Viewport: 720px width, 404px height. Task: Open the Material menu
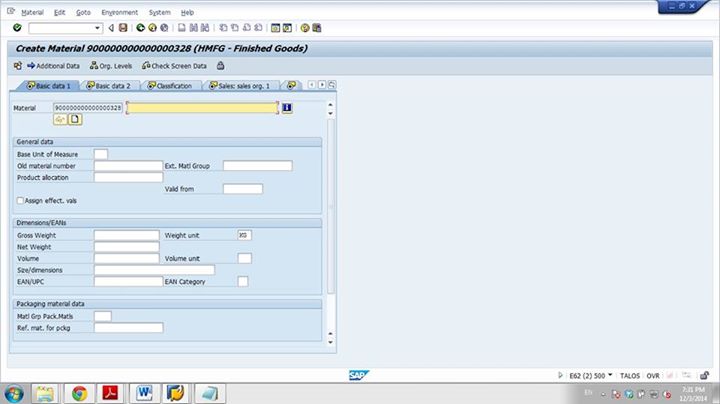(x=32, y=12)
